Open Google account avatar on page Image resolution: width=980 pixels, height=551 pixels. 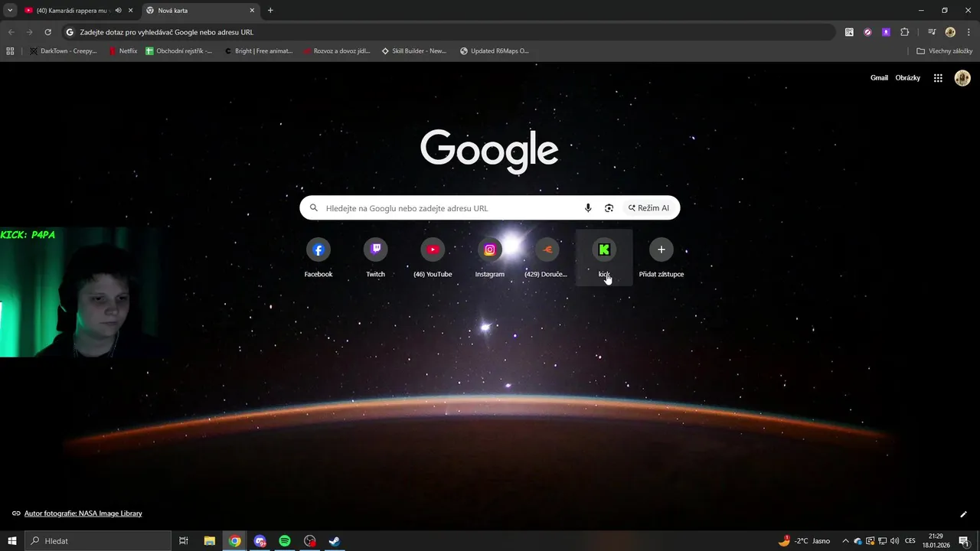pyautogui.click(x=962, y=78)
